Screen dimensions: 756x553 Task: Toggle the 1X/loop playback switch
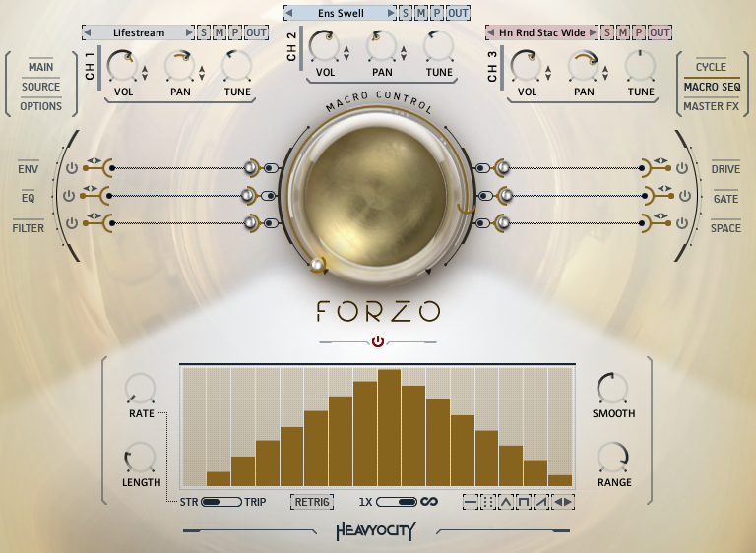click(x=397, y=502)
